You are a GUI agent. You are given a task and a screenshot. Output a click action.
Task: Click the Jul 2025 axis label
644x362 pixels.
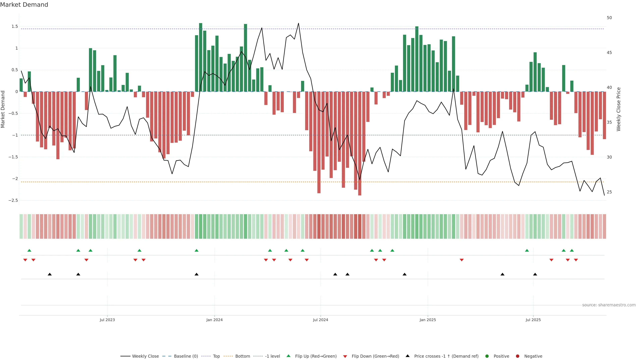tap(533, 320)
